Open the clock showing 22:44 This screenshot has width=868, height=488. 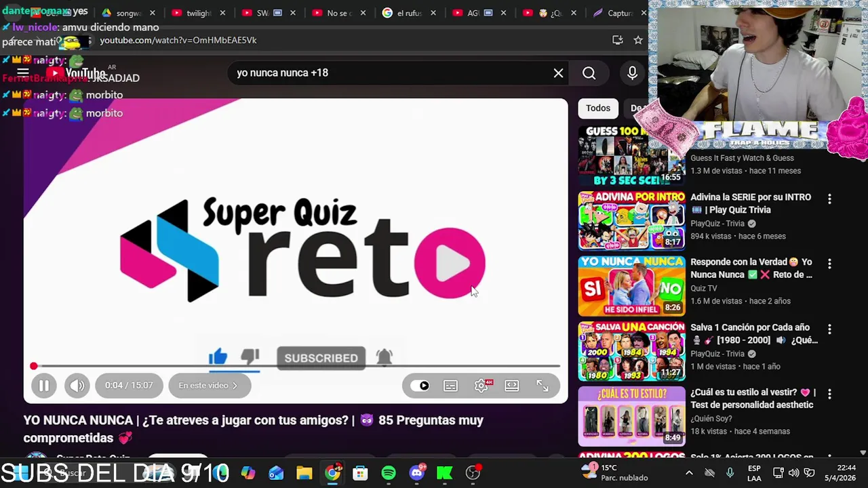click(841, 472)
